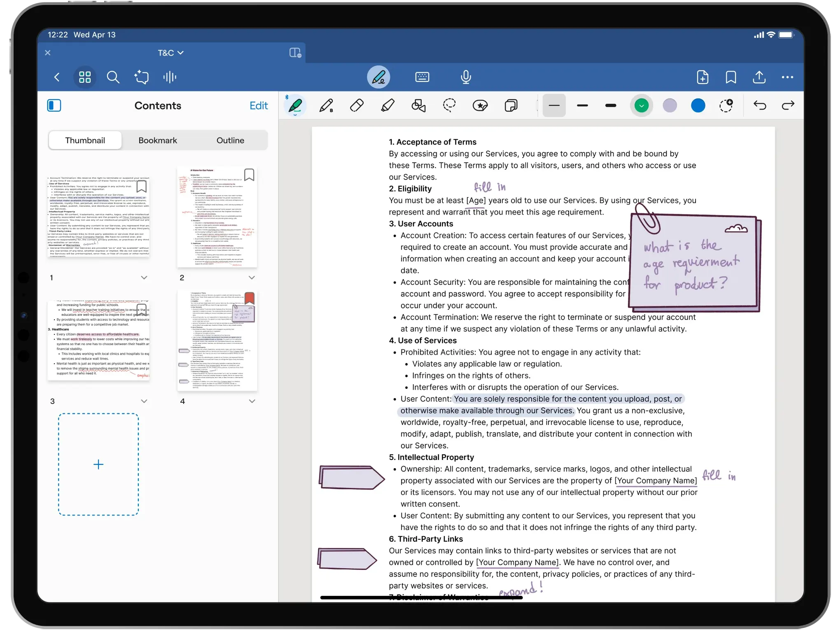The width and height of the screenshot is (840, 630).
Task: Select the pencil brush tool
Action: pos(326,106)
